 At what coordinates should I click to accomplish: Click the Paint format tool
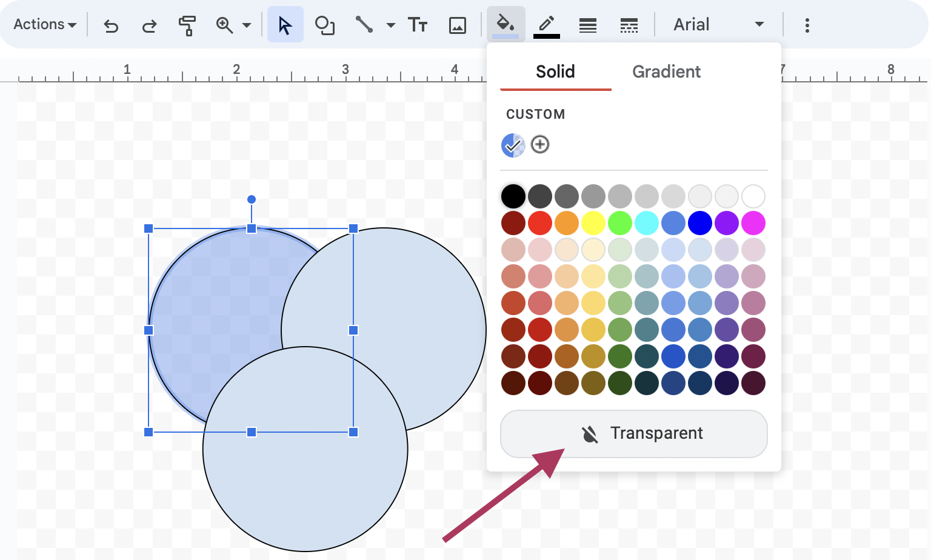point(187,25)
